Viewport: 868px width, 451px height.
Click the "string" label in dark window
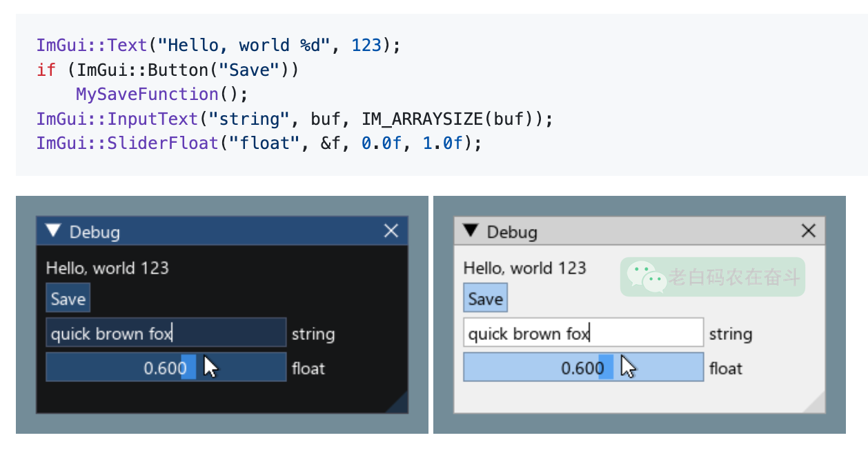[313, 334]
